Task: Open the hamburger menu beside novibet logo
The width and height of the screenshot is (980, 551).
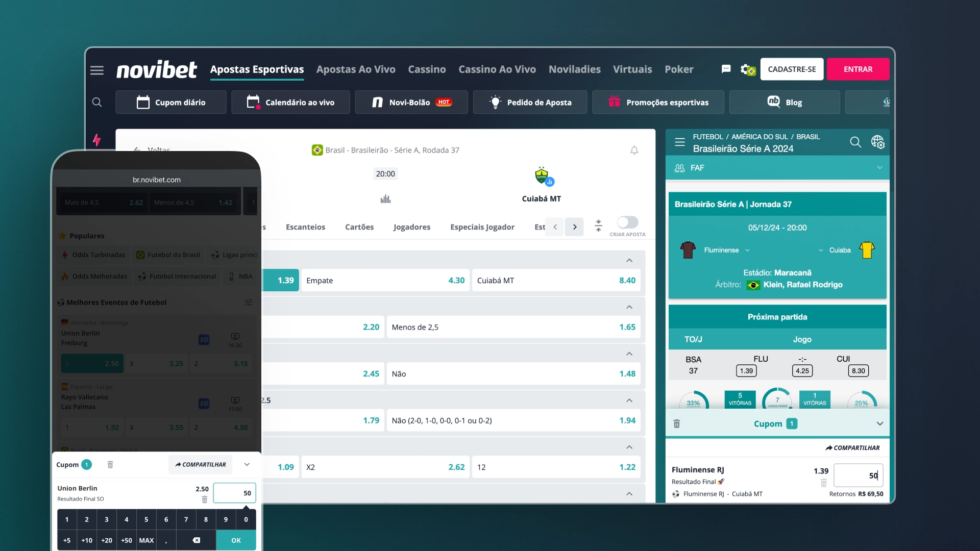Action: pyautogui.click(x=97, y=70)
